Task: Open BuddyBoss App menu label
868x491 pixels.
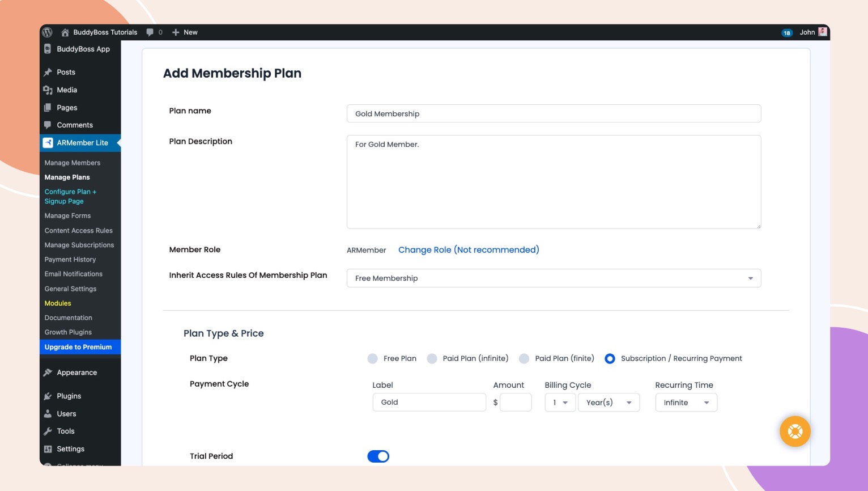Action: tap(83, 49)
